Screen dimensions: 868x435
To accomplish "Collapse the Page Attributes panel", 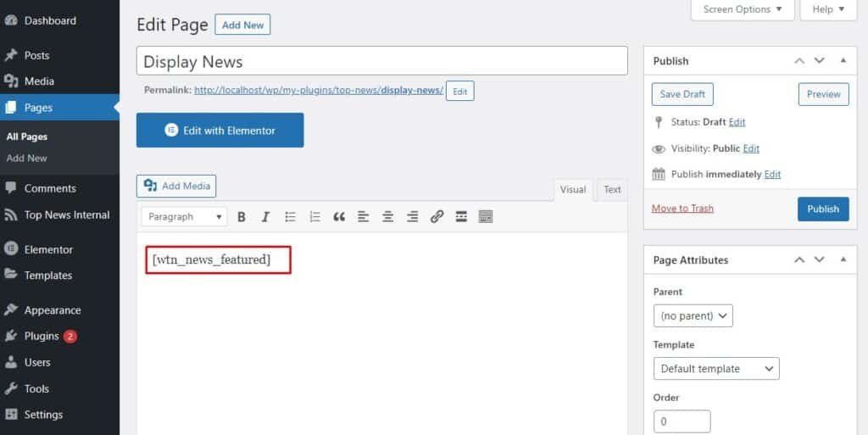I will 843,259.
